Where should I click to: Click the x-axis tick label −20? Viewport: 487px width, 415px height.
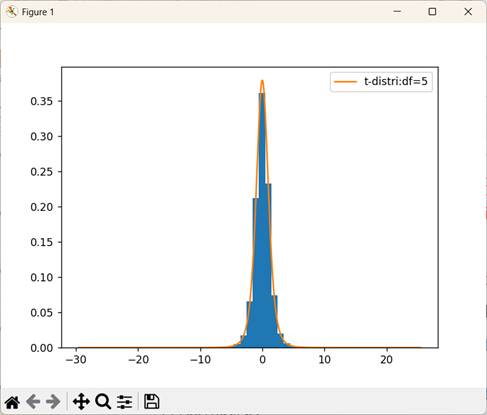point(138,360)
